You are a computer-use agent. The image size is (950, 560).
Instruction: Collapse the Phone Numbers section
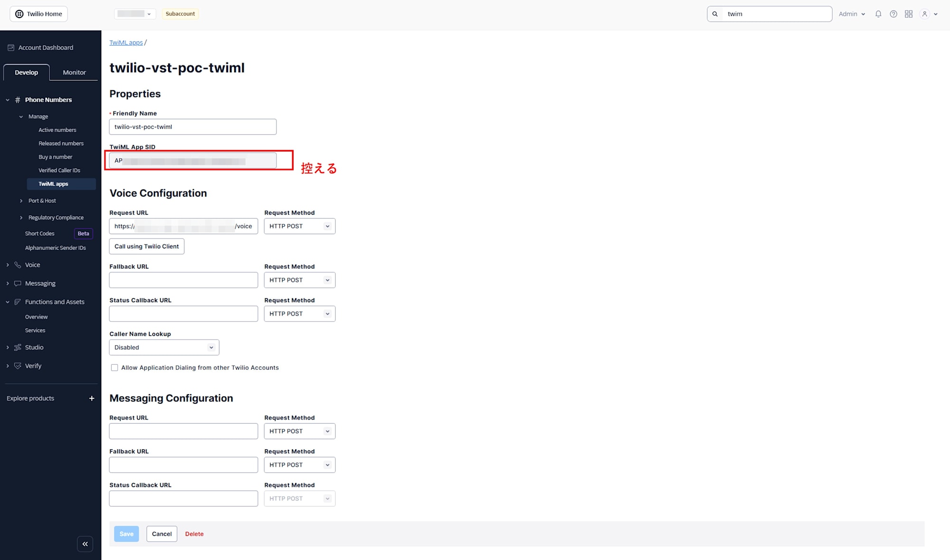click(x=8, y=100)
